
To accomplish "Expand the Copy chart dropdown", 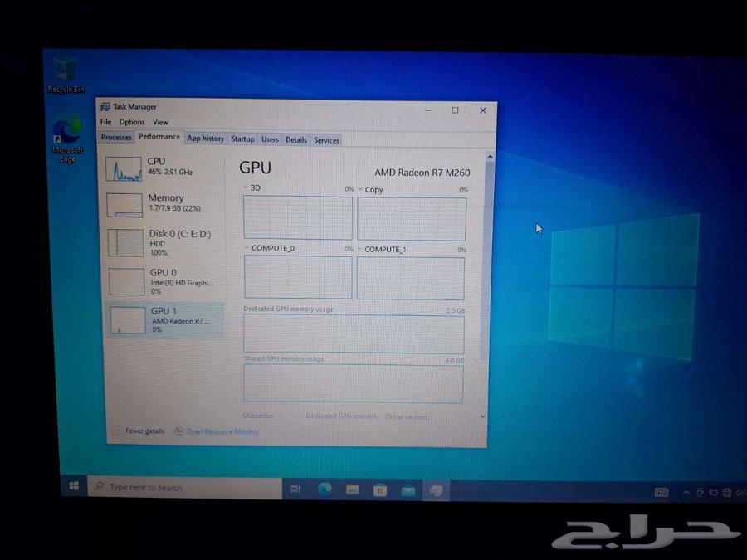I will pos(360,189).
